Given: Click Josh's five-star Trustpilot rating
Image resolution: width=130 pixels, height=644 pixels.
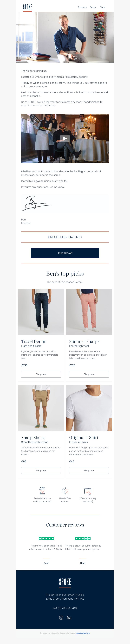Looking at the screenshot, I should [x=46, y=539].
